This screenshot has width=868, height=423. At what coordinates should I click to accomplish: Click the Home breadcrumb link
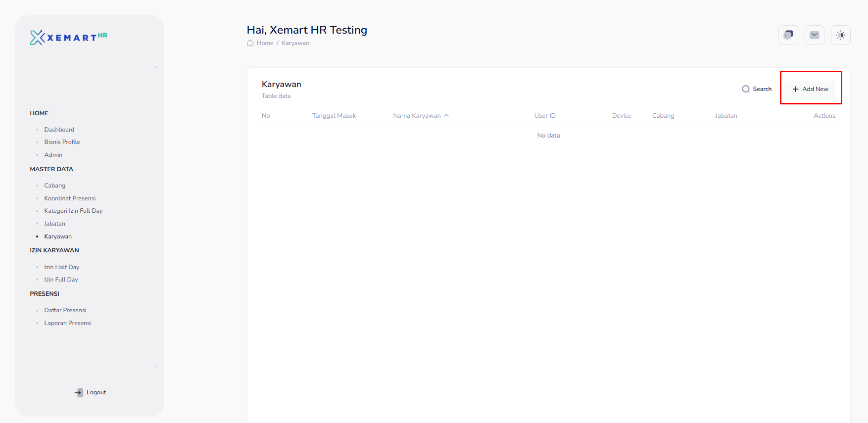pos(265,43)
